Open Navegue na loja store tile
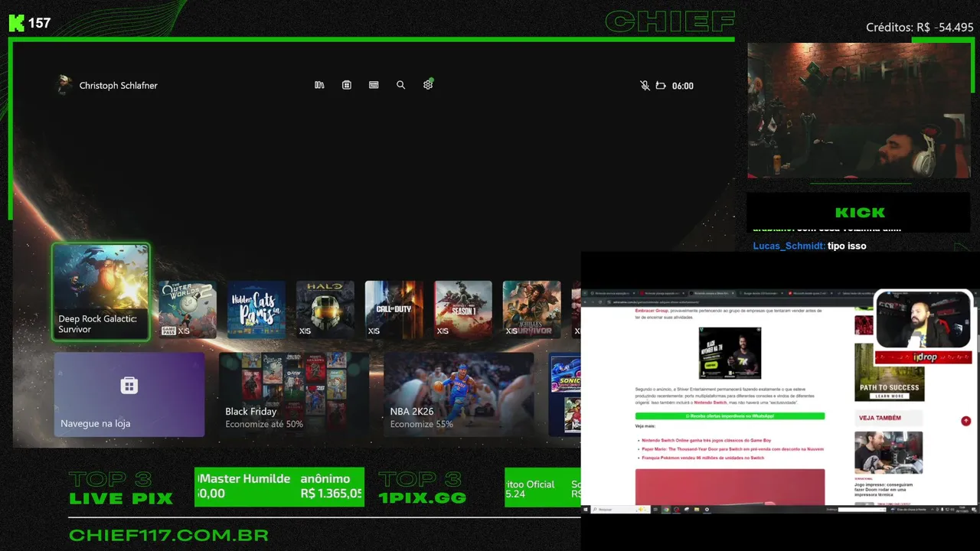The width and height of the screenshot is (980, 551). click(x=129, y=394)
